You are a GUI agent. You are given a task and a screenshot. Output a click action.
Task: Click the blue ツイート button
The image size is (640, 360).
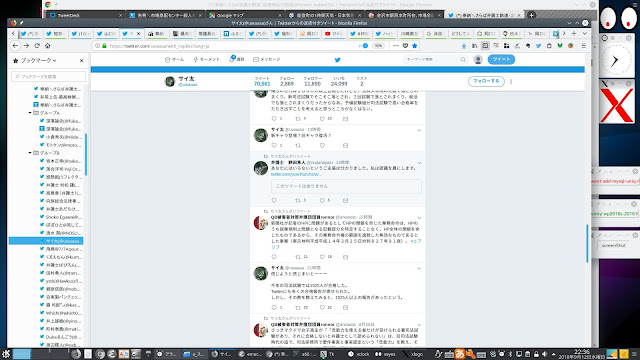tap(501, 59)
